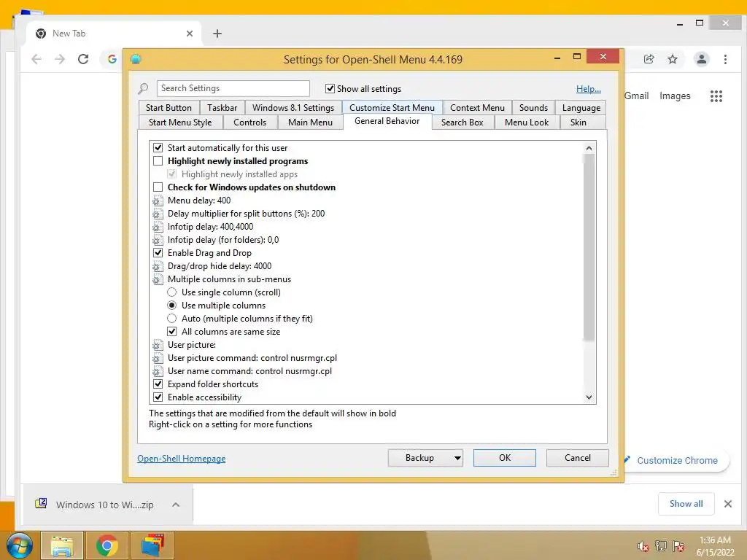
Task: Open the Sounds tab
Action: 533,108
